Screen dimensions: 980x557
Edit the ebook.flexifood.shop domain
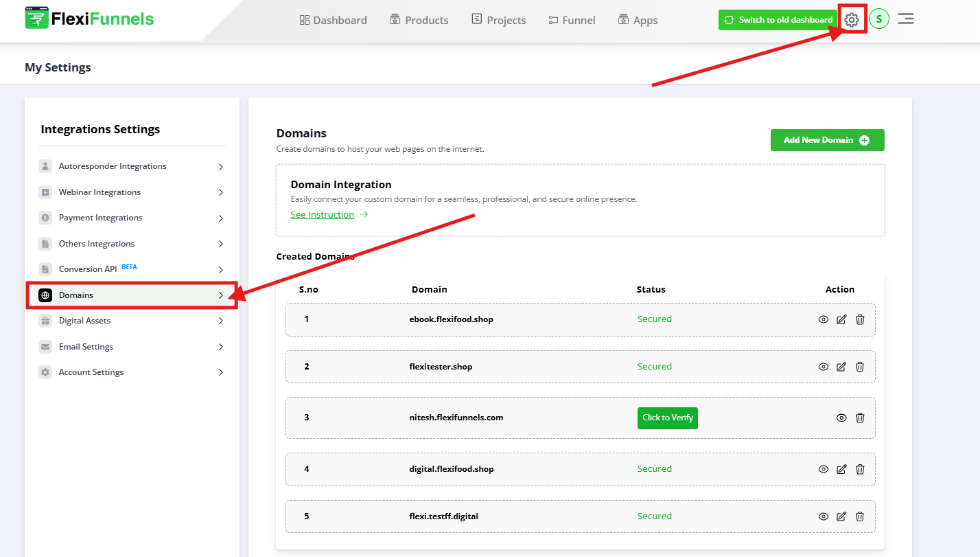pyautogui.click(x=842, y=319)
